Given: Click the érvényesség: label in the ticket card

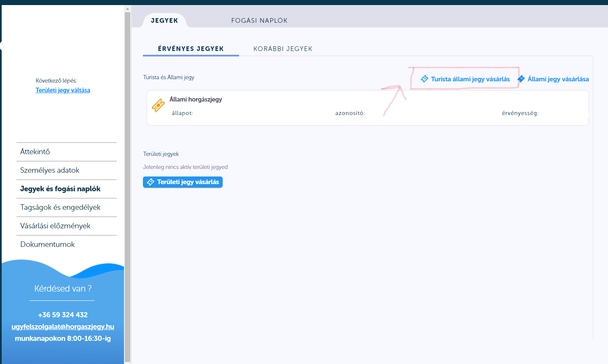Looking at the screenshot, I should coord(520,113).
